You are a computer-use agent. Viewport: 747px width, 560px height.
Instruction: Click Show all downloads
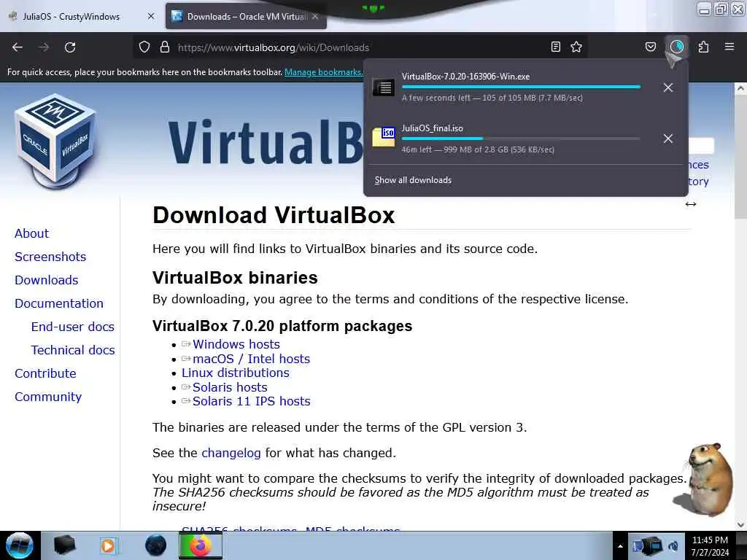pyautogui.click(x=413, y=180)
